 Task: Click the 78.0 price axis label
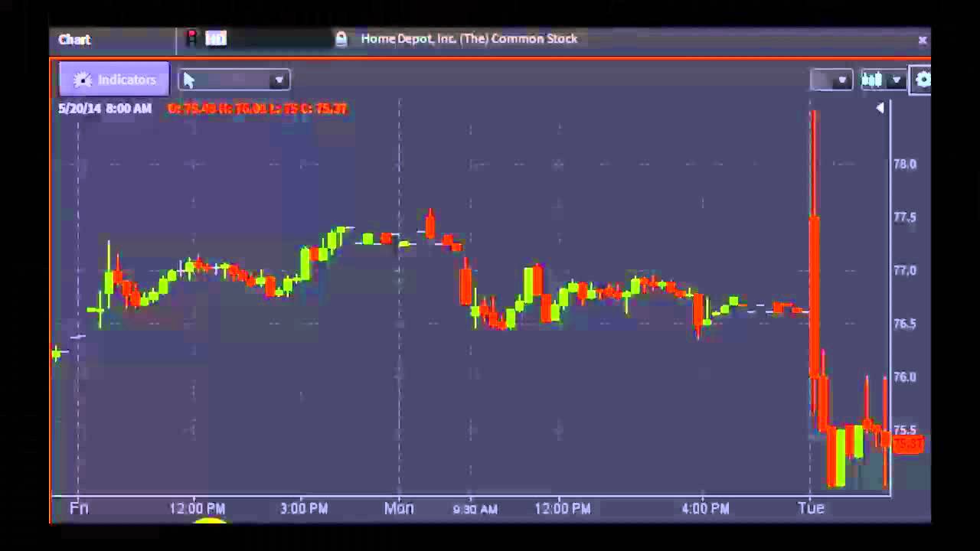(905, 164)
